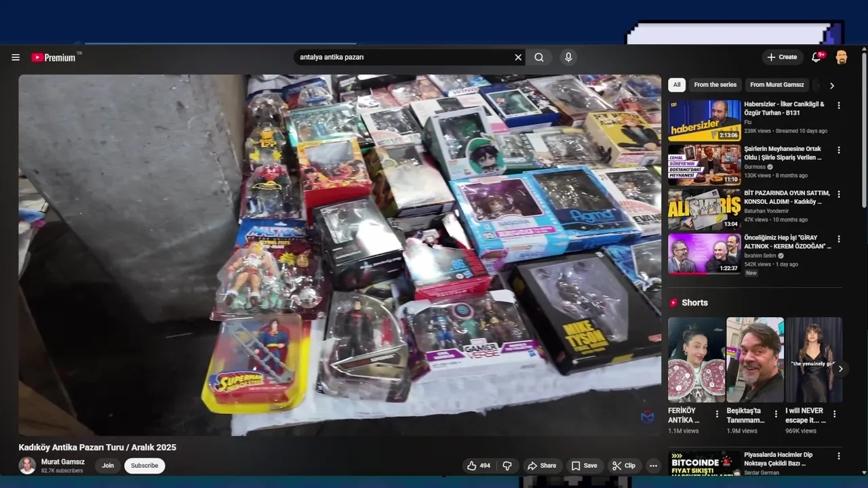Image resolution: width=868 pixels, height=488 pixels.
Task: Click the page vertical scrollbar
Action: [x=863, y=129]
